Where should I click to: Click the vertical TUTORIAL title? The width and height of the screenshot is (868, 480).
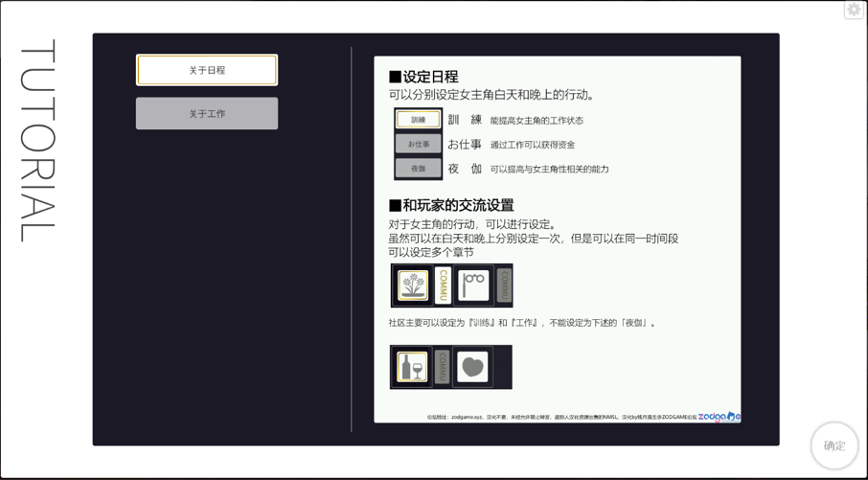coord(37,141)
